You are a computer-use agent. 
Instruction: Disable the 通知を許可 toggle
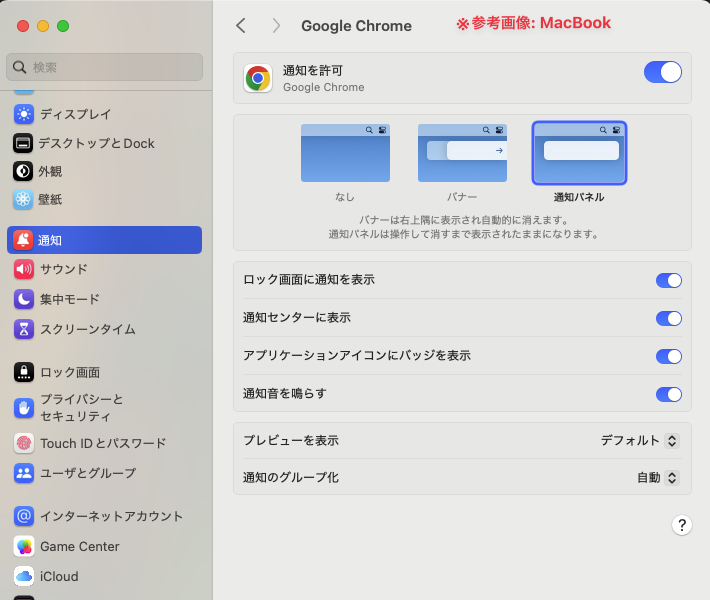pyautogui.click(x=662, y=72)
